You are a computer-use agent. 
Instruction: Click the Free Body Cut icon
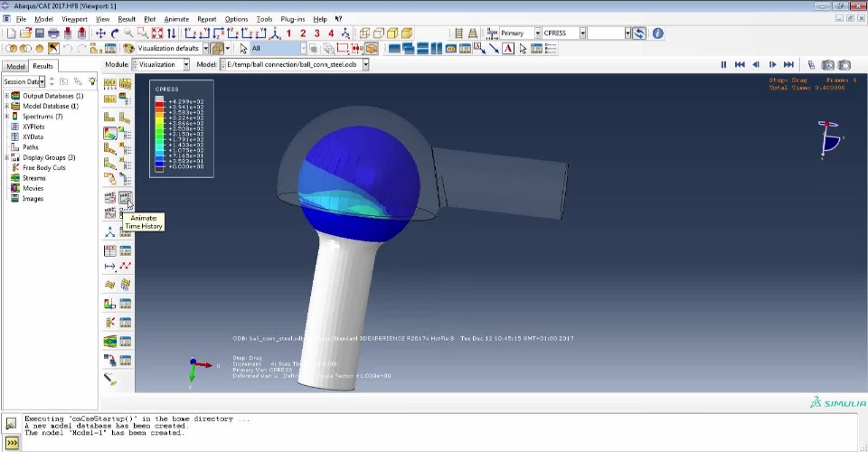(x=110, y=323)
